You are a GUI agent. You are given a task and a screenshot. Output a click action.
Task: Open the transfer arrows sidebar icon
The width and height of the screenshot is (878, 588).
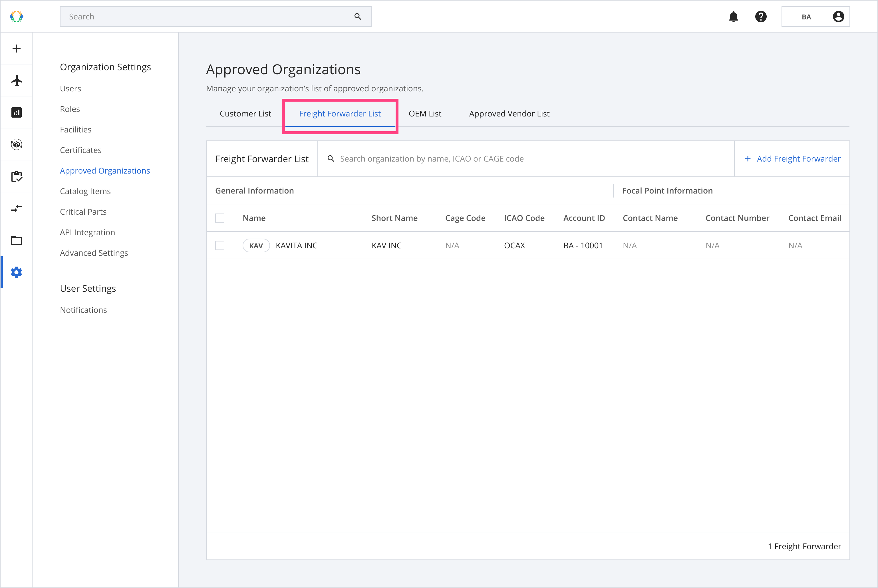pyautogui.click(x=17, y=208)
